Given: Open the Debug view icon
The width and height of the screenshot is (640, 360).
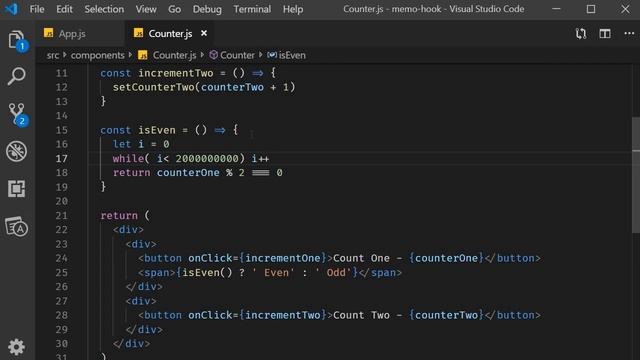Looking at the screenshot, I should click(x=16, y=151).
